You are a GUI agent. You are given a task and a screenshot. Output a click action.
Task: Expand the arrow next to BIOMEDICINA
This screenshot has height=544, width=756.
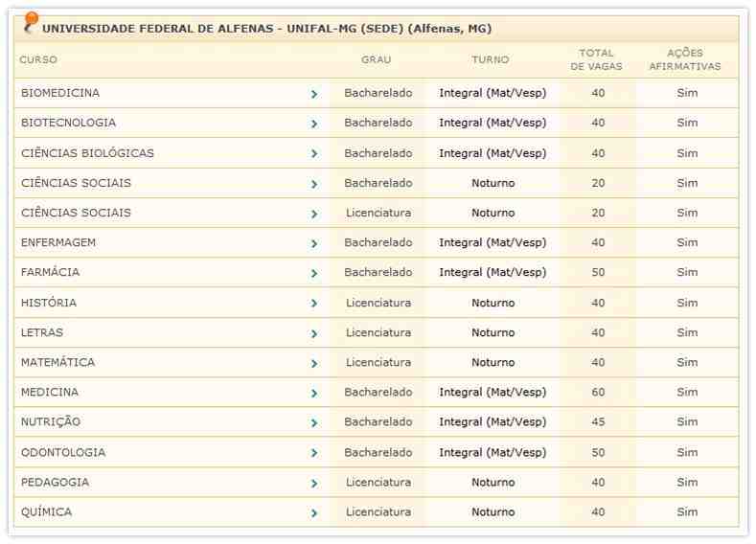[314, 94]
